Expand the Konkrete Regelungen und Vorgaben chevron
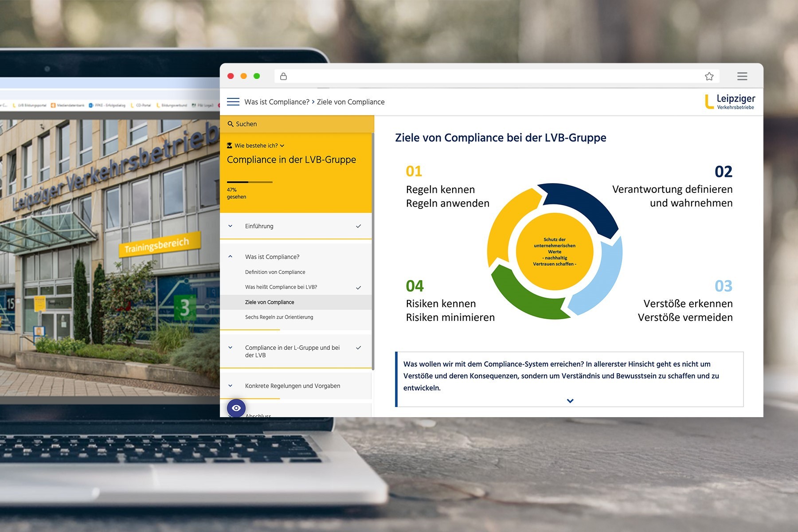The height and width of the screenshot is (532, 798). tap(230, 386)
